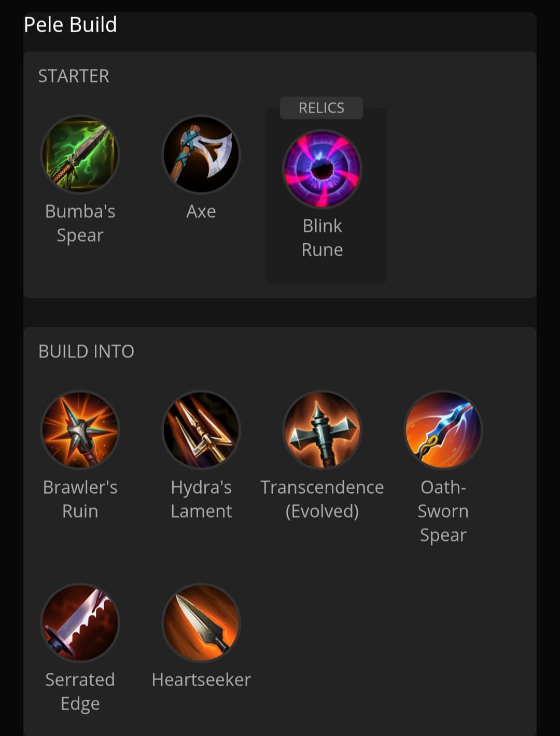This screenshot has width=560, height=736.
Task: Click the Transcendence (Evolved) text label
Action: pyautogui.click(x=322, y=499)
